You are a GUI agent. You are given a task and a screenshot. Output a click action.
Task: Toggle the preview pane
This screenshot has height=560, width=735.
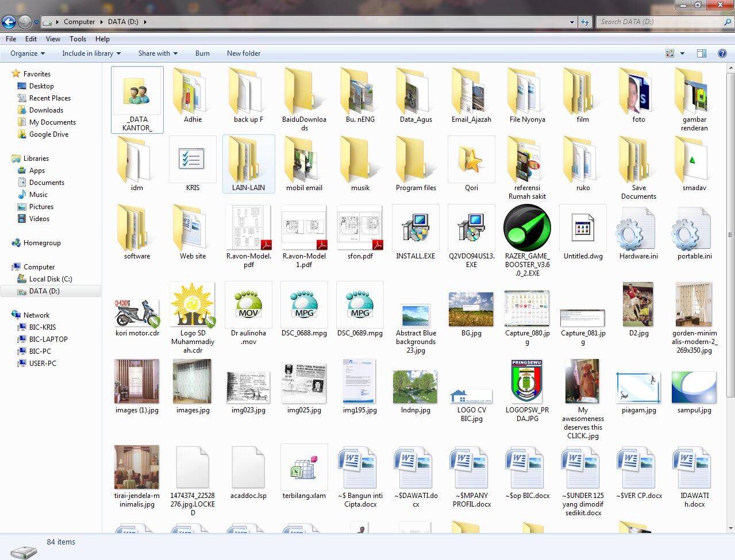[701, 53]
